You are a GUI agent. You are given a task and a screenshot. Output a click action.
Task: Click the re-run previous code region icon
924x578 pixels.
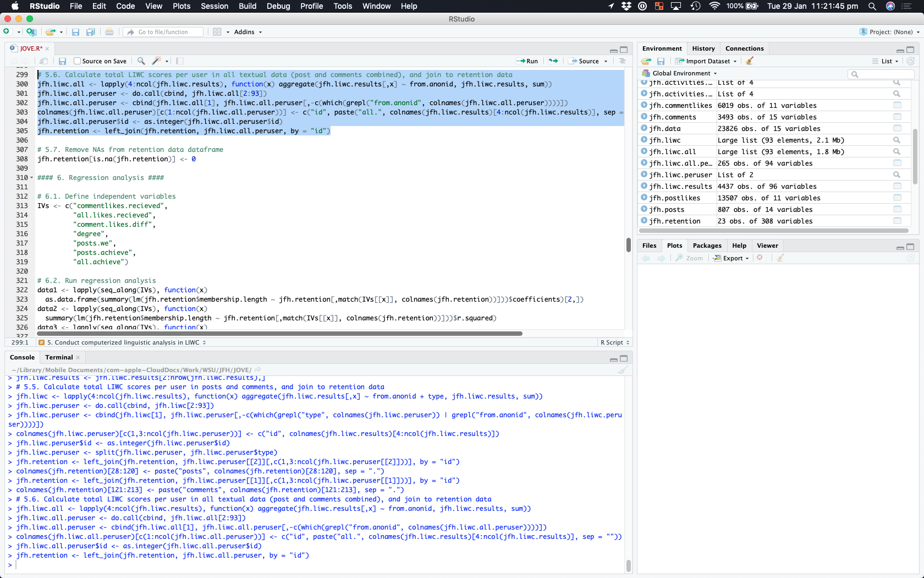point(553,61)
